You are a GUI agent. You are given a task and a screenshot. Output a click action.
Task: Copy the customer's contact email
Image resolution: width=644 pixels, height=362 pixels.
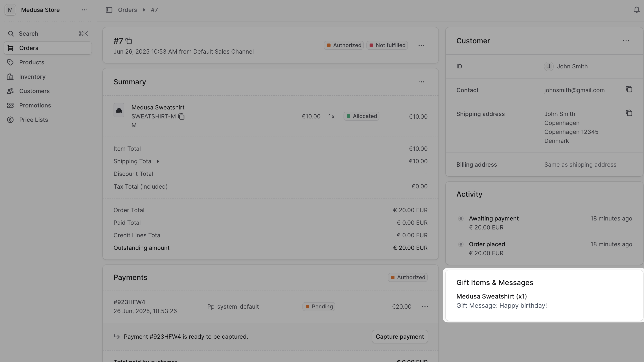tap(629, 89)
